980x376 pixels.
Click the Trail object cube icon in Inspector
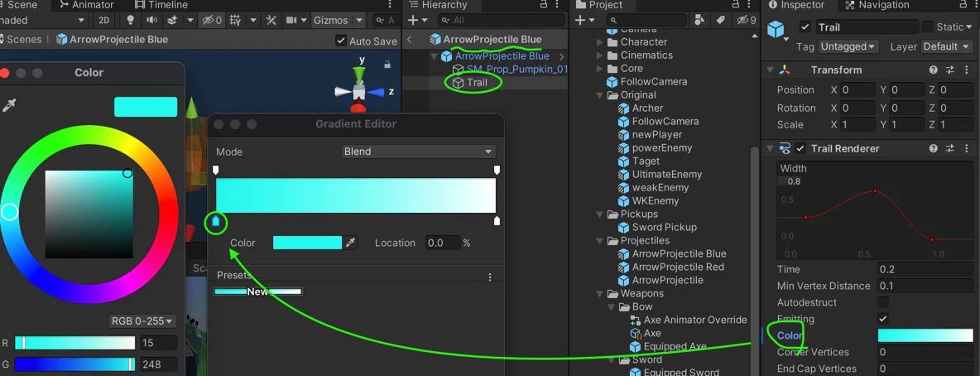pos(776,30)
